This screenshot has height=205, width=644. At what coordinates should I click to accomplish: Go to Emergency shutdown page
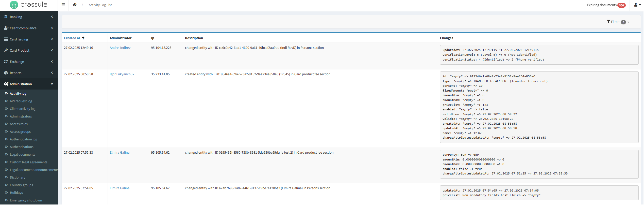[26, 200]
